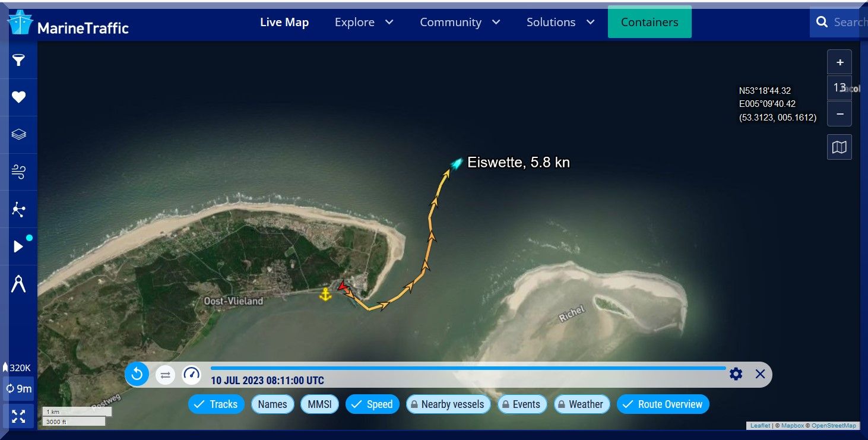Zoom in the map with plus
The image size is (868, 440).
click(840, 62)
